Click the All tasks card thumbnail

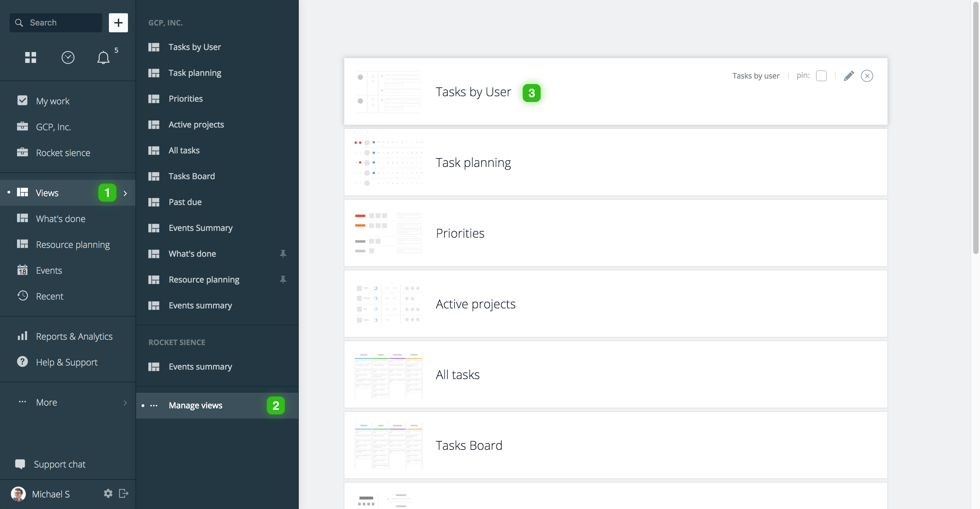click(x=388, y=374)
